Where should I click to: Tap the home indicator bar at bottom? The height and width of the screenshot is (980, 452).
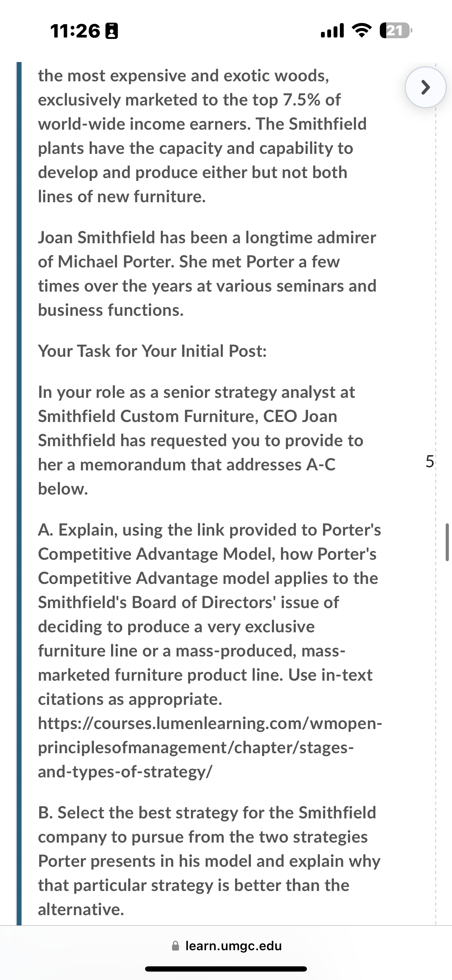point(226,968)
